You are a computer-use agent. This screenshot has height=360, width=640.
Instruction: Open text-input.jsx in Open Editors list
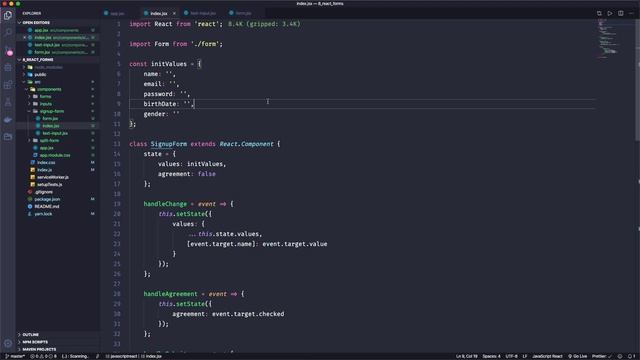[x=57, y=45]
